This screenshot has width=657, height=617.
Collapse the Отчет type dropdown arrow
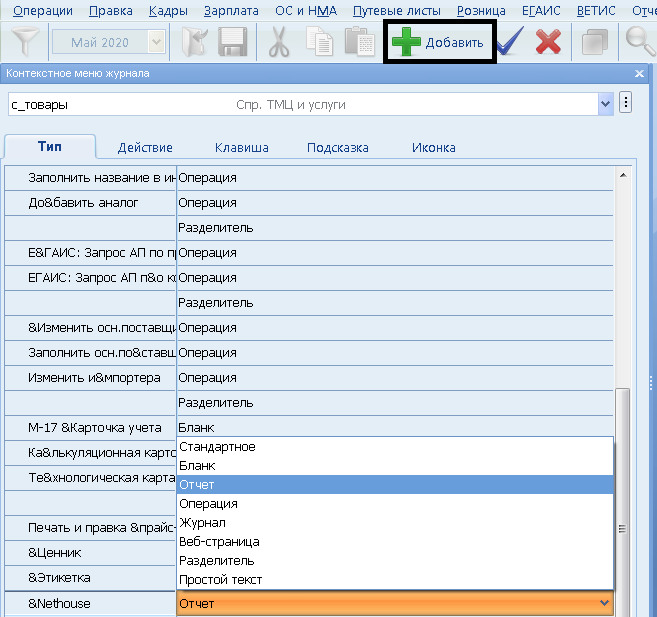tap(602, 603)
